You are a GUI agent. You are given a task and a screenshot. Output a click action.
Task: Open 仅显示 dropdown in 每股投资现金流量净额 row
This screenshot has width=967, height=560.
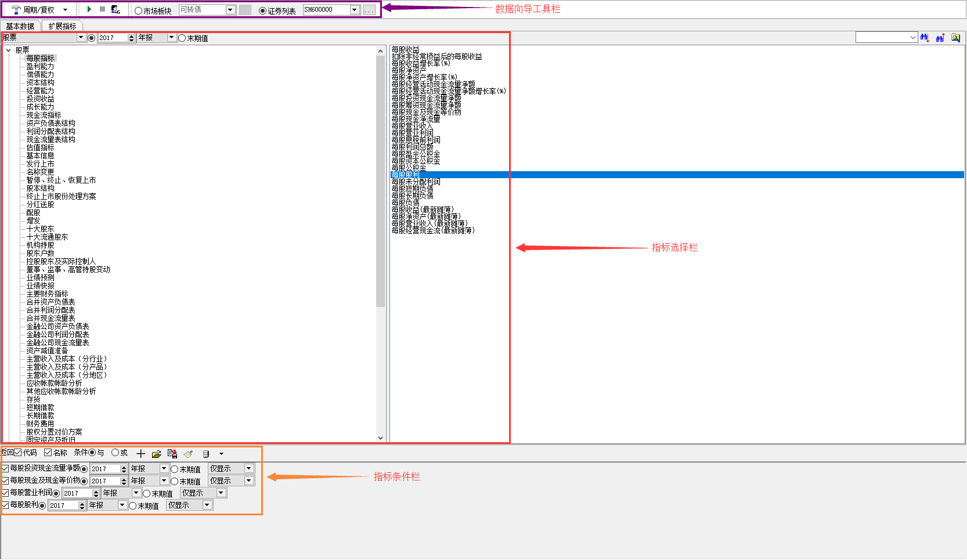pyautogui.click(x=249, y=468)
